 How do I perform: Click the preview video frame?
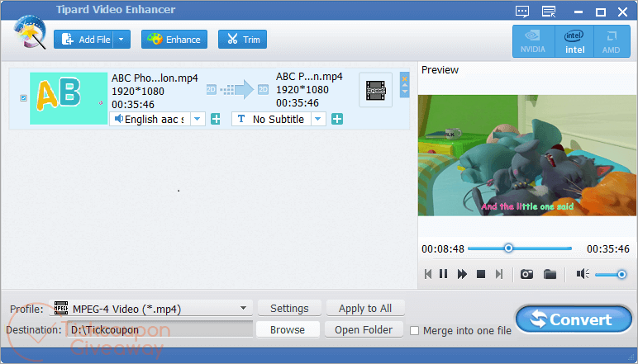(526, 155)
